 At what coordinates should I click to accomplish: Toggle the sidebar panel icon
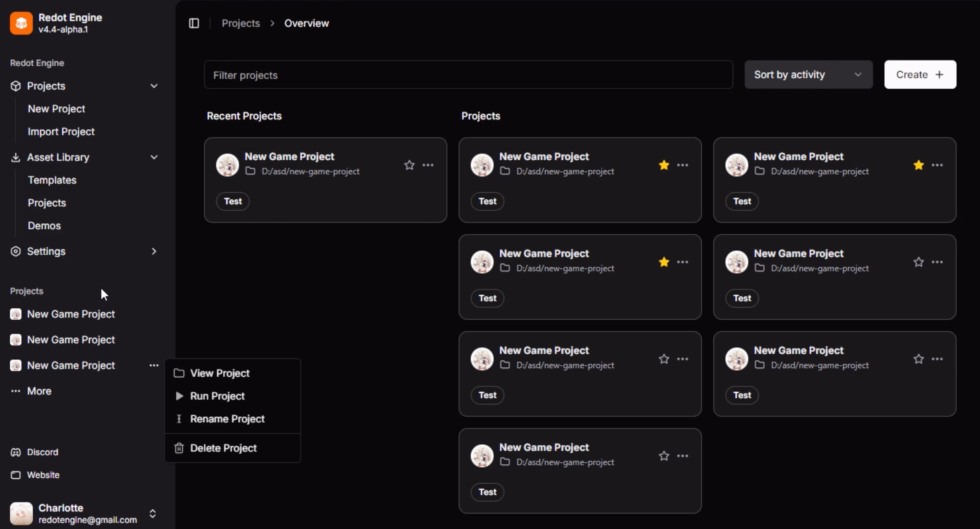(194, 23)
